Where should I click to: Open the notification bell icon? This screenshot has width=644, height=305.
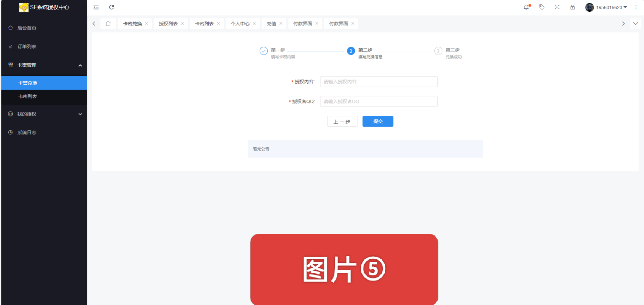point(526,7)
